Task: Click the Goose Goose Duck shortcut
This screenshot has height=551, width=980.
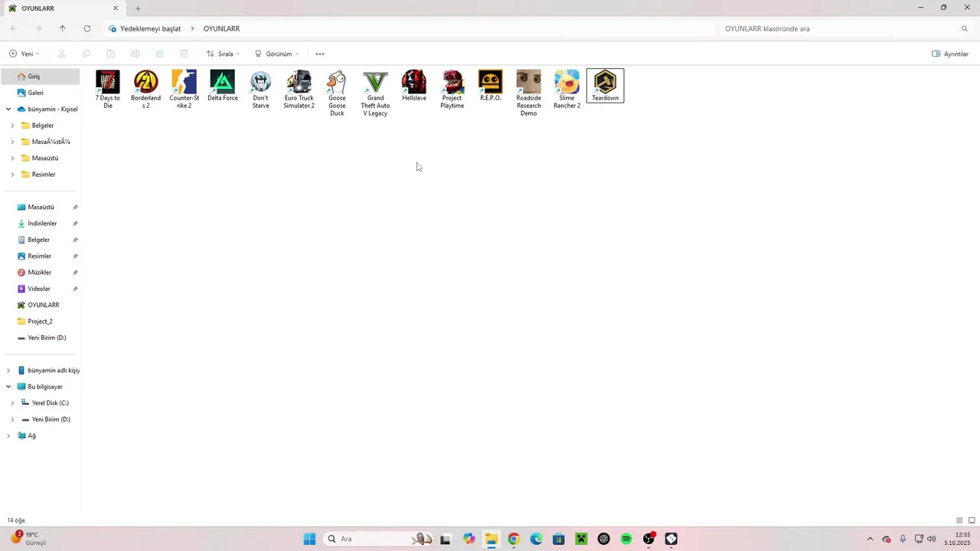Action: 337,93
